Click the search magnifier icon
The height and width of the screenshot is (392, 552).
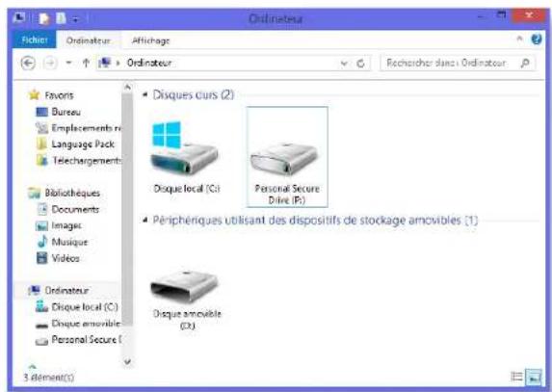tap(525, 63)
